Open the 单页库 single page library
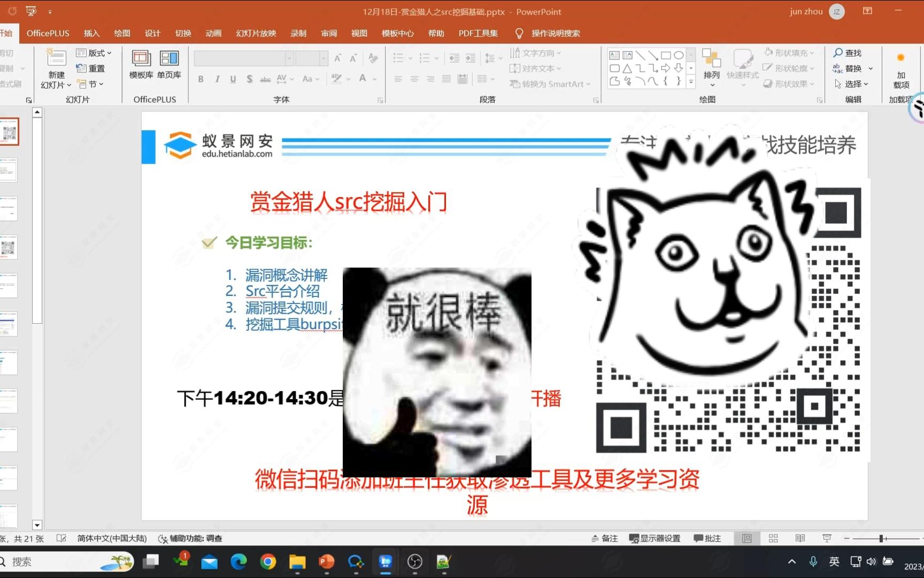The width and height of the screenshot is (924, 578). pos(169,65)
